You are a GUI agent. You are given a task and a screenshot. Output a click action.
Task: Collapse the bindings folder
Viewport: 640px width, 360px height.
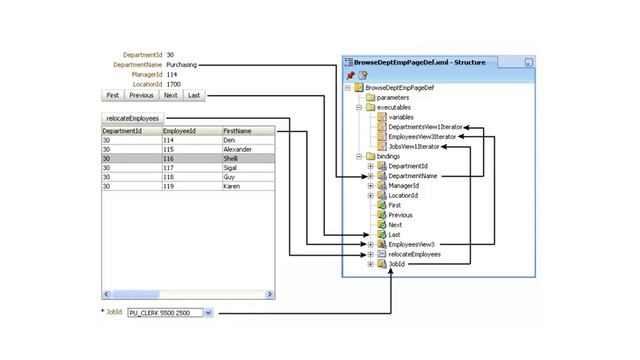[359, 156]
